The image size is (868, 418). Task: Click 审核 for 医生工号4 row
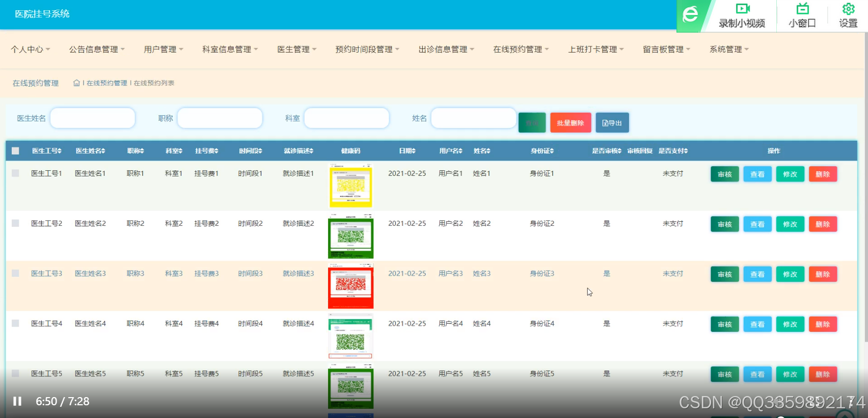(x=725, y=324)
